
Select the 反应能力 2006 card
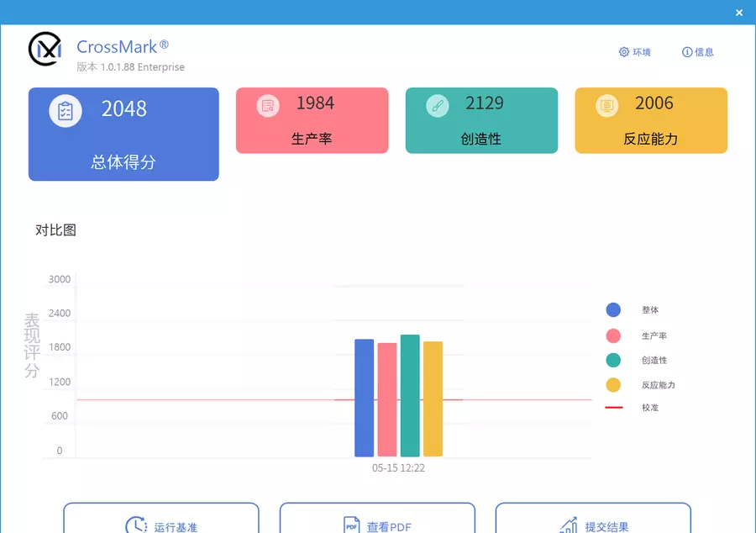pyautogui.click(x=651, y=120)
